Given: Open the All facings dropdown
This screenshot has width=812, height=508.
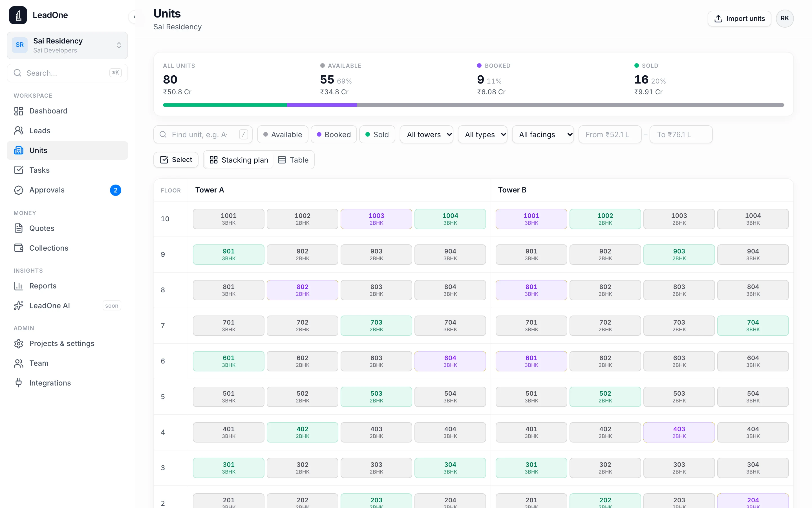Looking at the screenshot, I should pos(543,134).
